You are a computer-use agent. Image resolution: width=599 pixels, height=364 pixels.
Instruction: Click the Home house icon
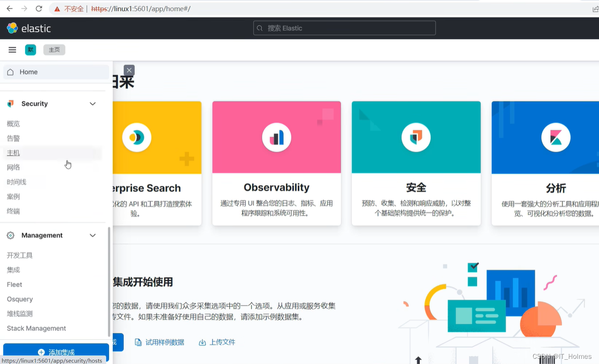point(10,72)
